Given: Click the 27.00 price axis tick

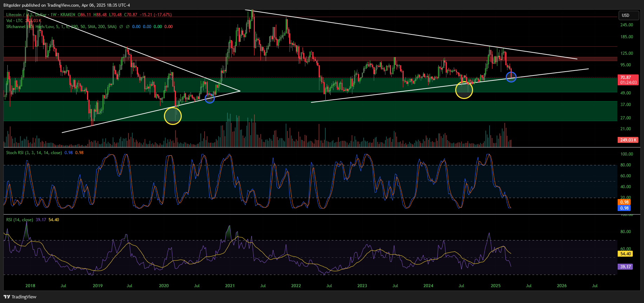Looking at the screenshot, I should [x=626, y=118].
